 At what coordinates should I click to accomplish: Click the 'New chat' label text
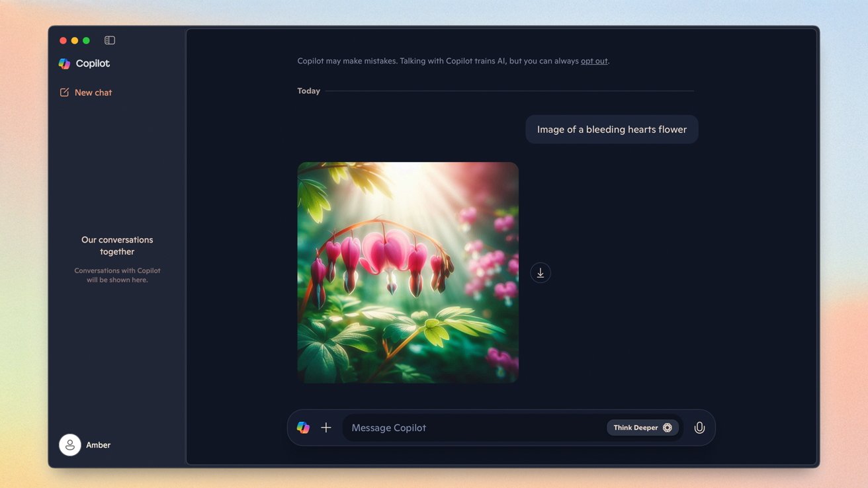click(x=93, y=93)
